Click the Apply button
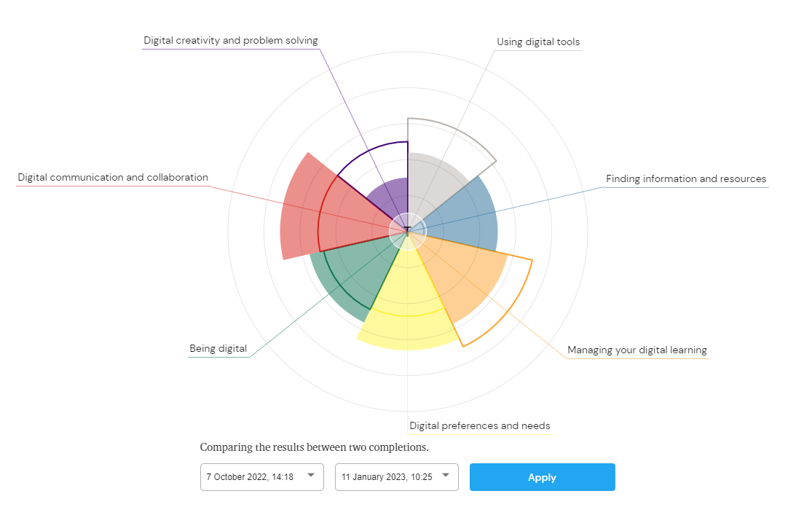 [542, 477]
